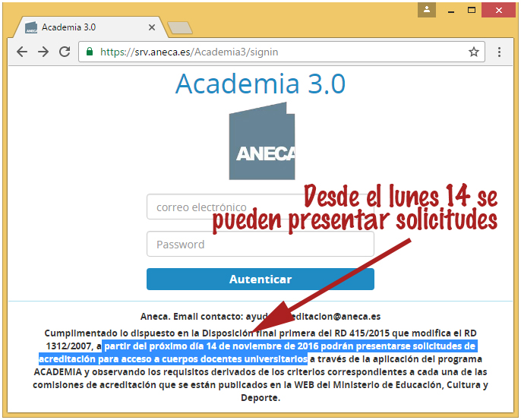Click the ANECA logo image

[262, 141]
